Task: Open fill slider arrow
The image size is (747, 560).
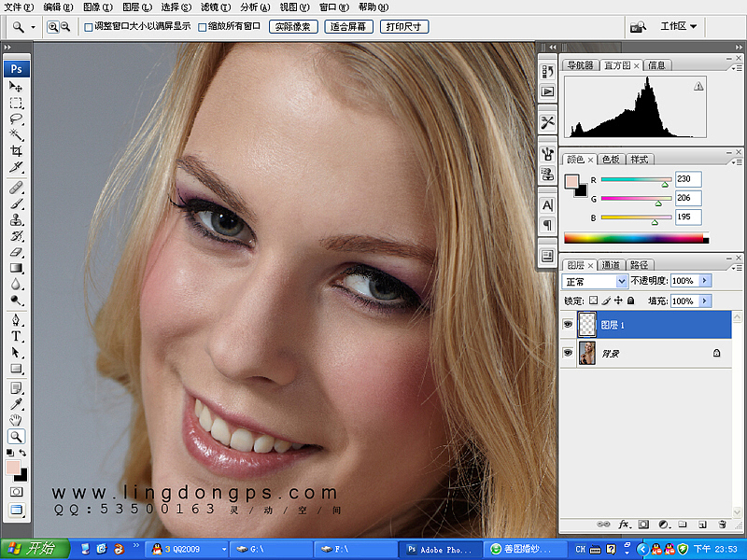Action: click(705, 301)
